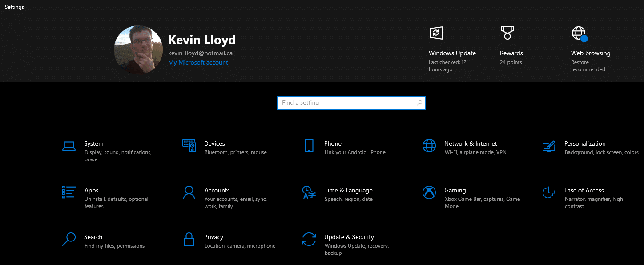Click 'Bluetooth, printers, mouse' description
Screen dimensions: 644x265
[236, 152]
